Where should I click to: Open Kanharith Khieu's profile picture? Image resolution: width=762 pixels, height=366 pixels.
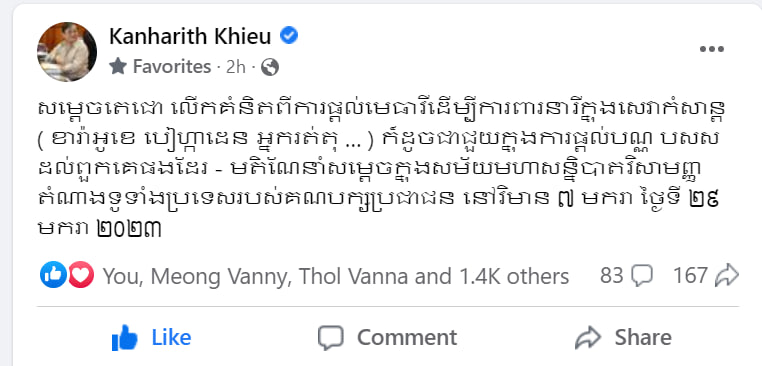67,52
